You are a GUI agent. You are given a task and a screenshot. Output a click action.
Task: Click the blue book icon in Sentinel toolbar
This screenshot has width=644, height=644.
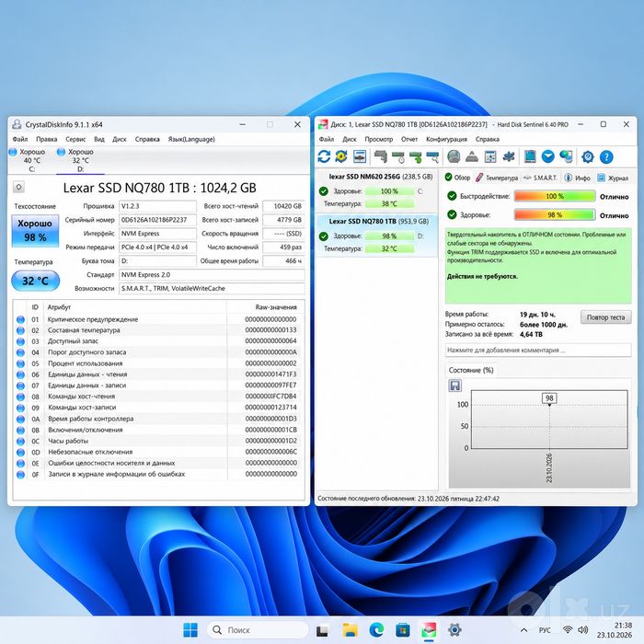530,156
